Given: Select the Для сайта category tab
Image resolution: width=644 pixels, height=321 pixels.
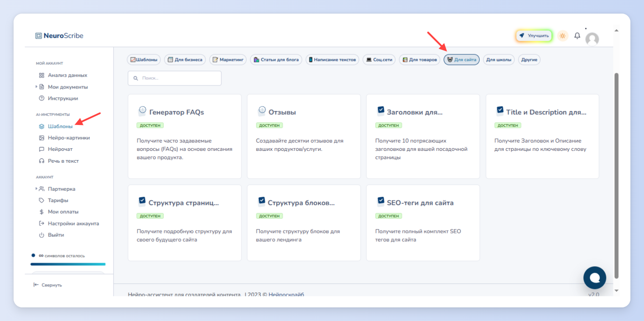Looking at the screenshot, I should (462, 60).
